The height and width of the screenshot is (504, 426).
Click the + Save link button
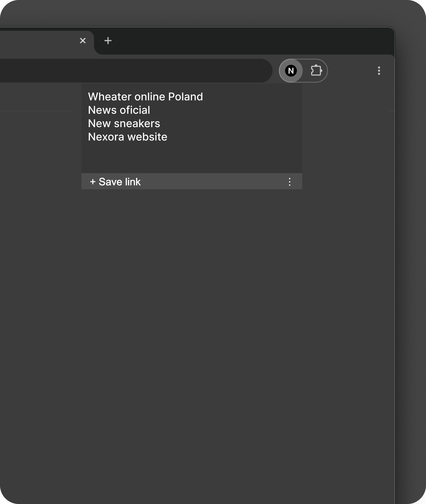pyautogui.click(x=115, y=182)
